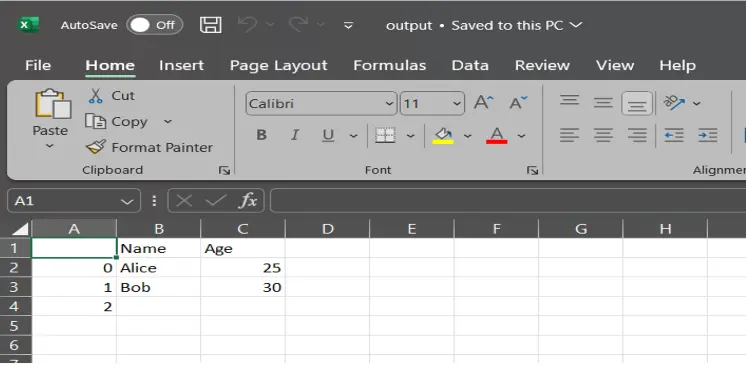Viewport: 746px width, 367px height.
Task: Open Borders options dropdown arrow
Action: [x=411, y=136]
